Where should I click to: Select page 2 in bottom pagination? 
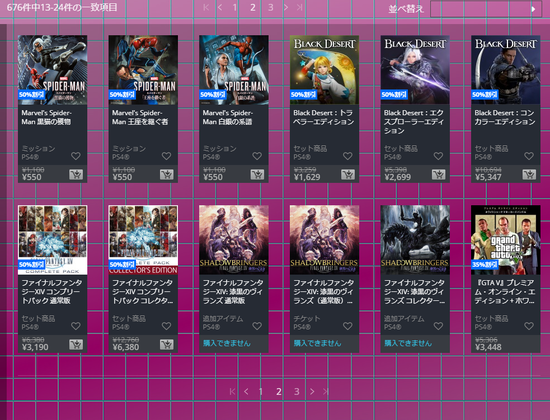(279, 392)
